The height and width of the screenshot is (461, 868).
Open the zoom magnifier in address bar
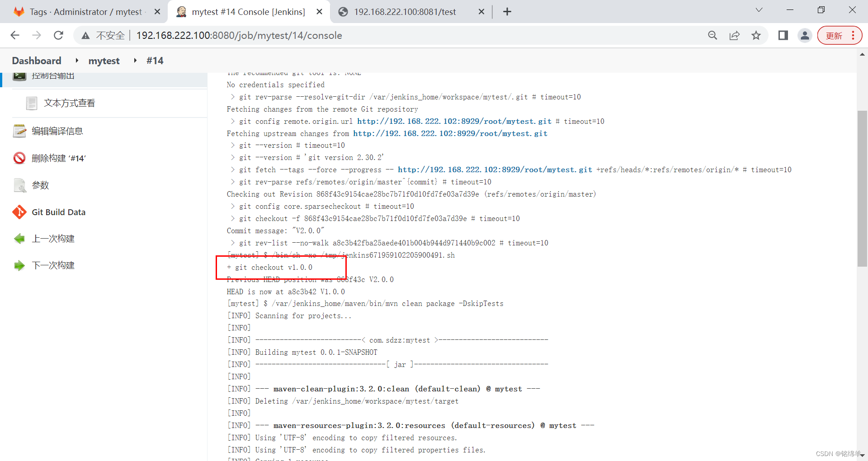tap(712, 35)
